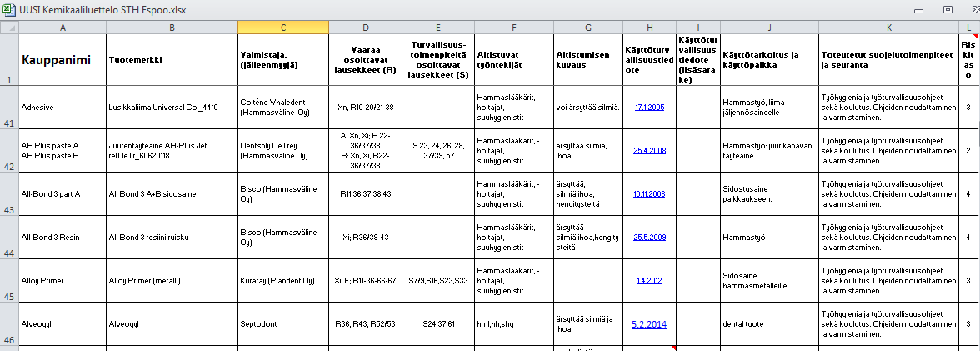
Task: Select the voi ärsyttää silmiä cell
Action: 588,107
